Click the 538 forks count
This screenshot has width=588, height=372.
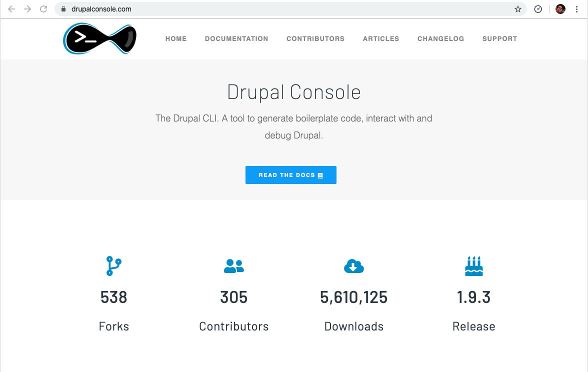[x=113, y=297]
